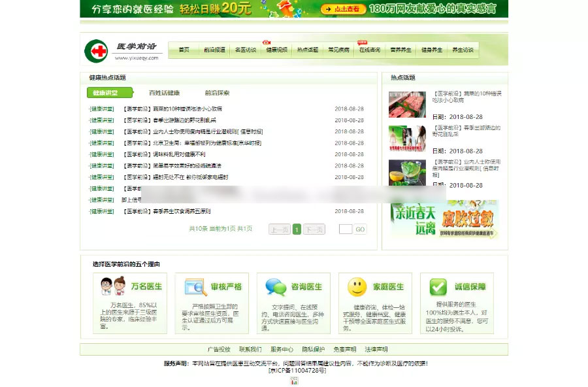Click the green checkmark icon beside 诚信保障
Screen dimensions: 588x387
tap(438, 286)
